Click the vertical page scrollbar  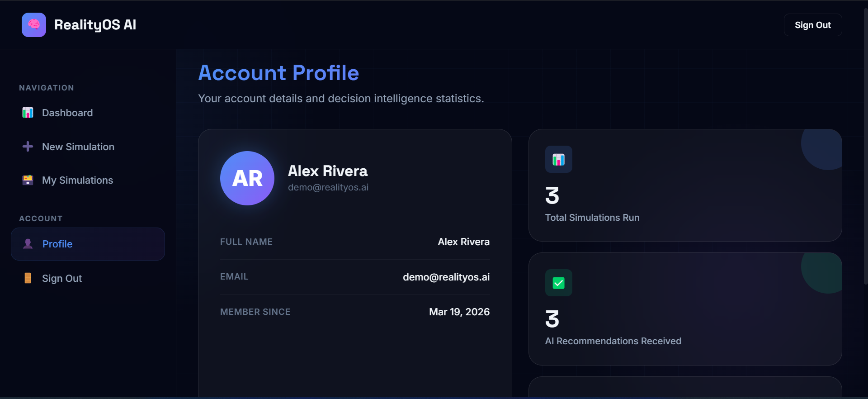tap(865, 146)
